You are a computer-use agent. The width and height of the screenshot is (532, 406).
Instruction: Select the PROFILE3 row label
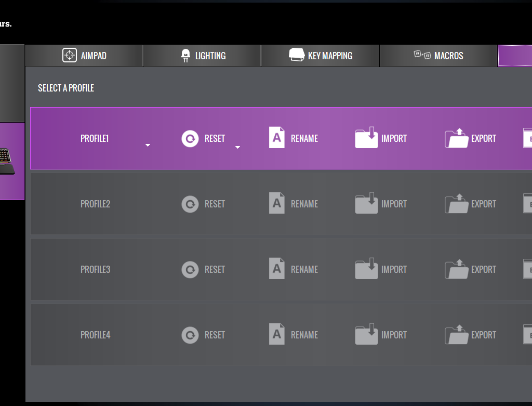(x=95, y=270)
